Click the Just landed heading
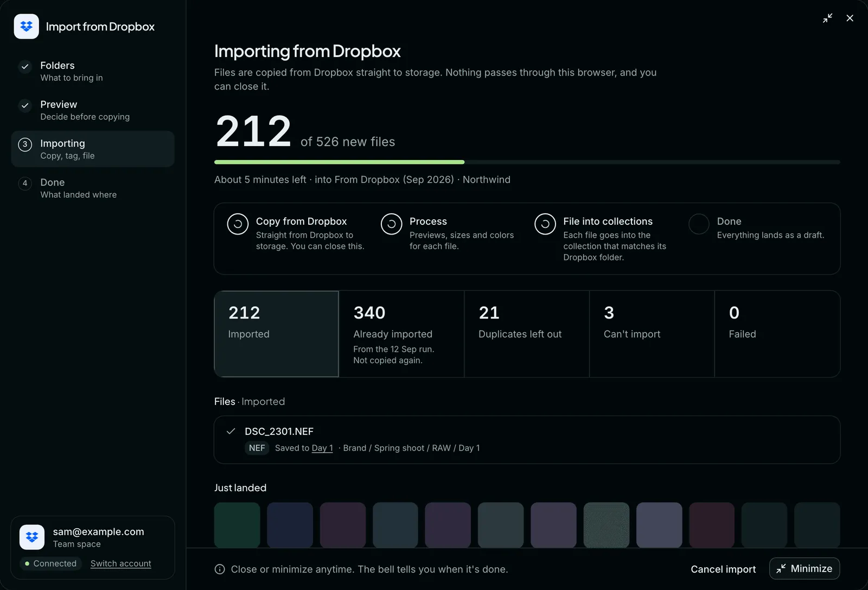The height and width of the screenshot is (590, 868). tap(240, 487)
